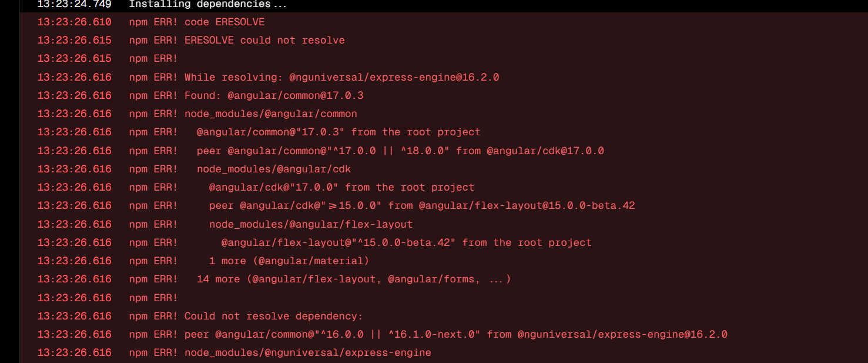This screenshot has height=363, width=868.
Task: Select the node_modules/@angular/flex-layout path line
Action: (x=310, y=224)
